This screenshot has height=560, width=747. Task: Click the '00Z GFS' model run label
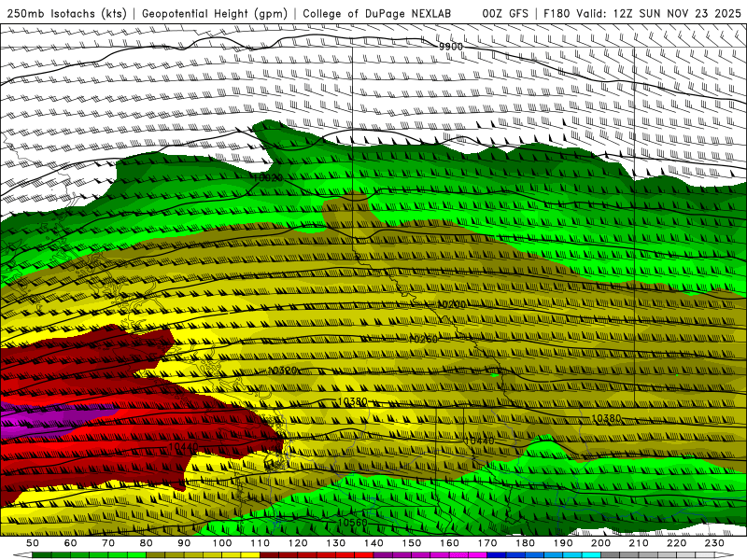click(505, 14)
